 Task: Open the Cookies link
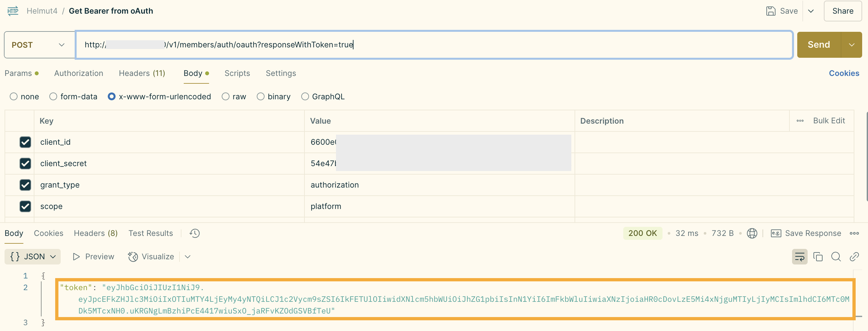click(x=844, y=73)
